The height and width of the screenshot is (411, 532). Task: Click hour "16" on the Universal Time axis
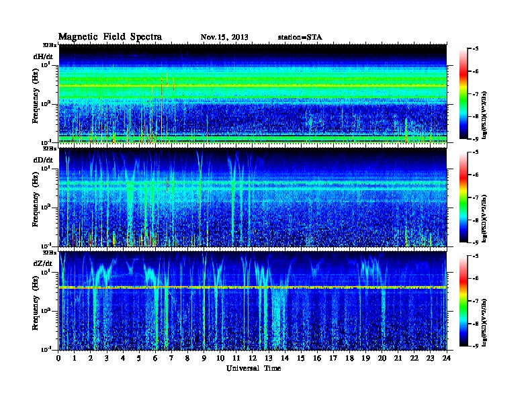317,358
